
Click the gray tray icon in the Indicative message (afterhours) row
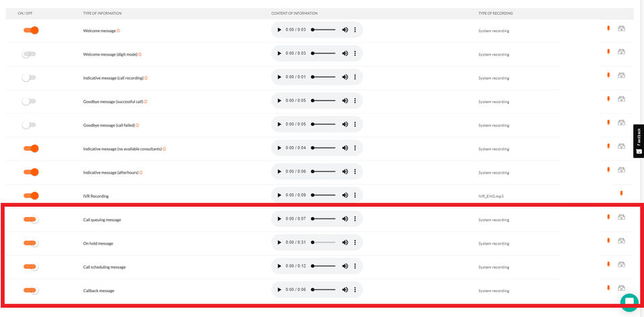[x=621, y=170]
